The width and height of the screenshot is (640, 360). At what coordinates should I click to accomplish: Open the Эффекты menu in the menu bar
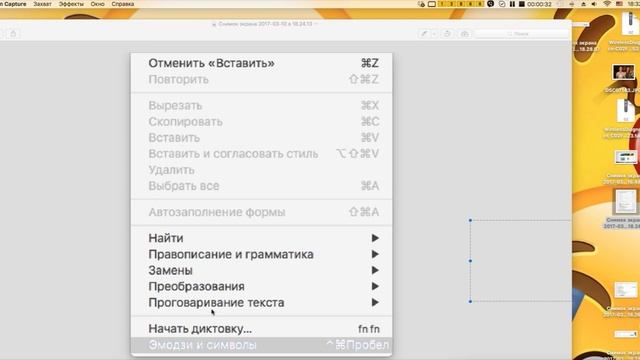71,4
